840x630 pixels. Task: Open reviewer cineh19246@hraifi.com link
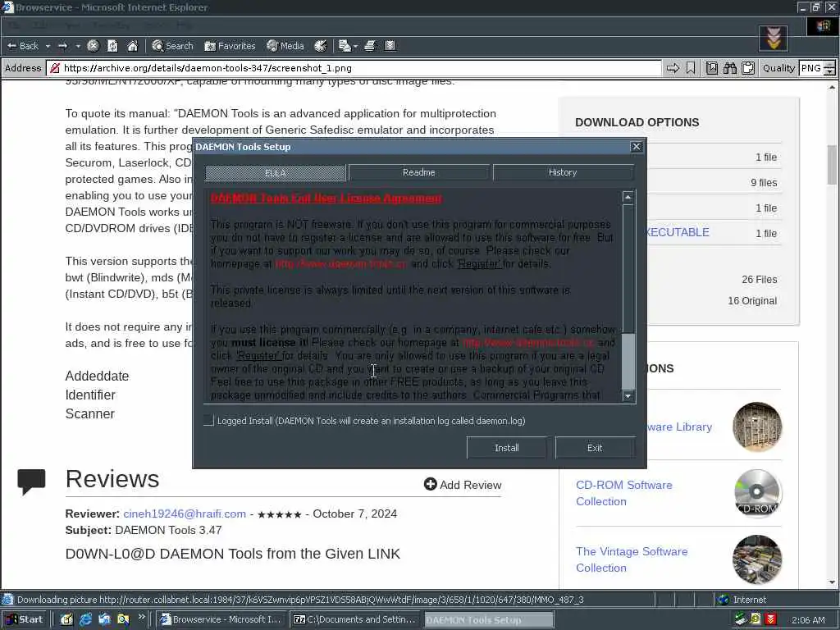pos(185,514)
